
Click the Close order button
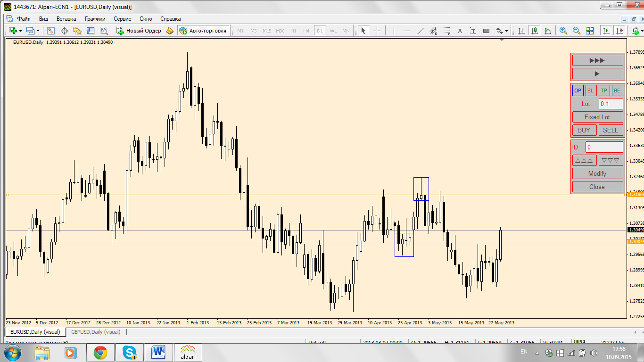[x=597, y=187]
